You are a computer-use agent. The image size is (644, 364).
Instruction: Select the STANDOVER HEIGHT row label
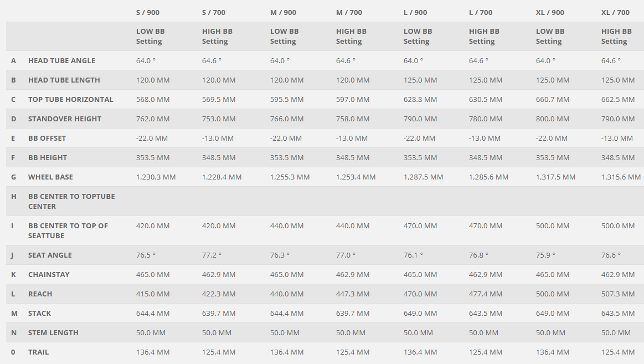tap(65, 119)
